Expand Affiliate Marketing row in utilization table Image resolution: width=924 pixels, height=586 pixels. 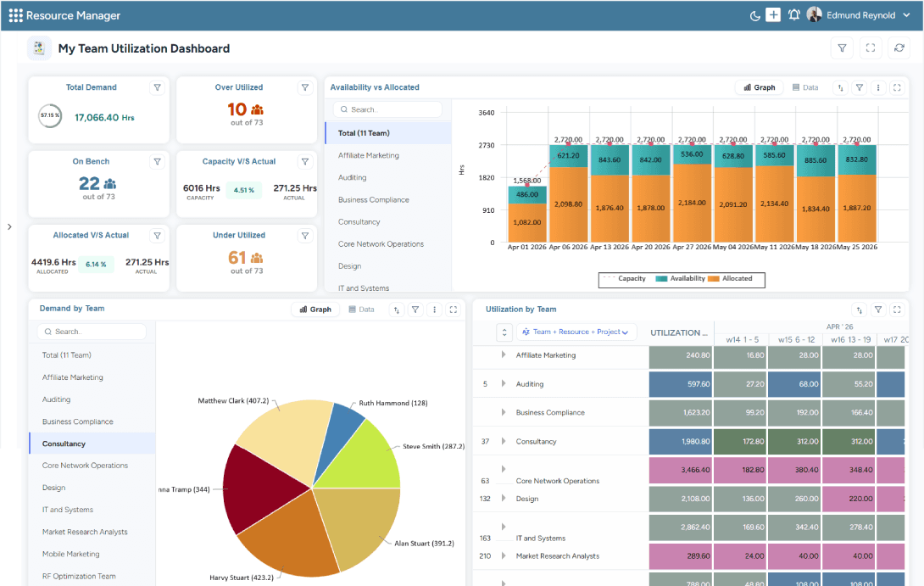[504, 354]
